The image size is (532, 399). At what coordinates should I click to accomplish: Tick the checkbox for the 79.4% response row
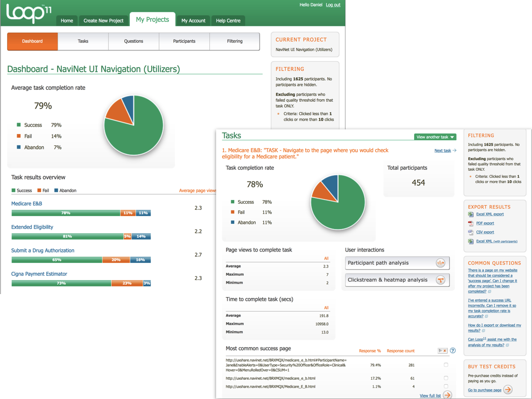(x=446, y=365)
